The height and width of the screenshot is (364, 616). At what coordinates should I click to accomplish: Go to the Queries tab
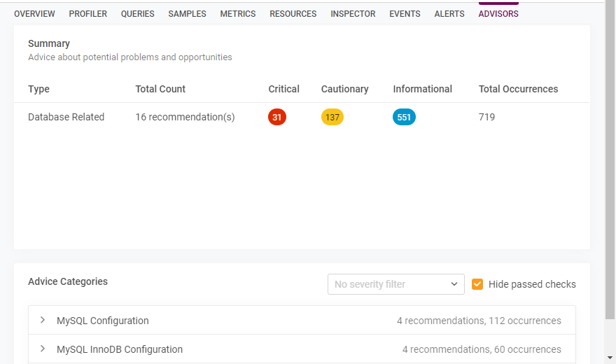(x=137, y=14)
